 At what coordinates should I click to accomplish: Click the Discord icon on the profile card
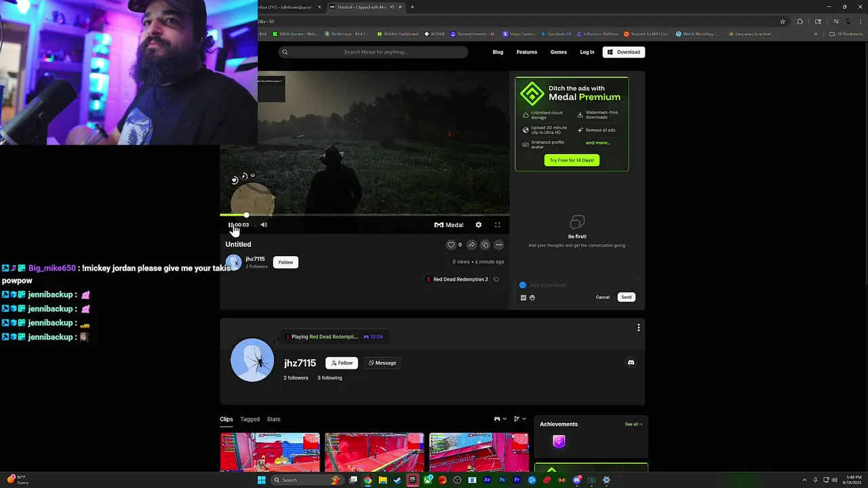pyautogui.click(x=631, y=363)
